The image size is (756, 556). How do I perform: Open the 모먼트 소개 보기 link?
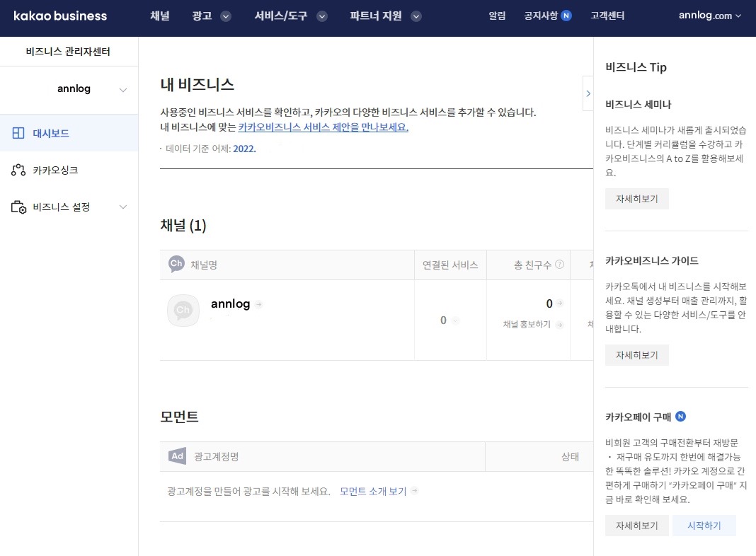pos(373,491)
